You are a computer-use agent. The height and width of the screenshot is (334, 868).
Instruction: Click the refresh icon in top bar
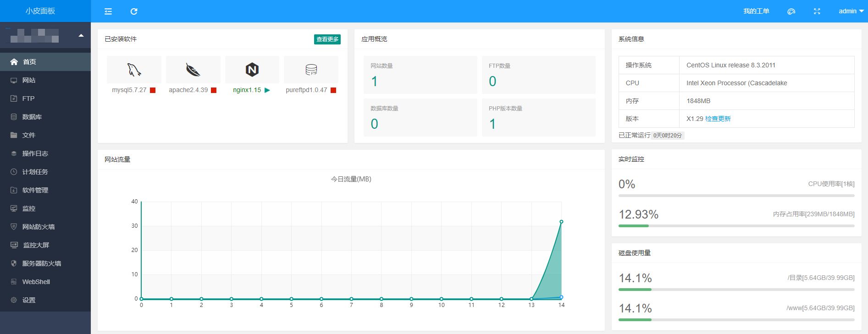[134, 11]
